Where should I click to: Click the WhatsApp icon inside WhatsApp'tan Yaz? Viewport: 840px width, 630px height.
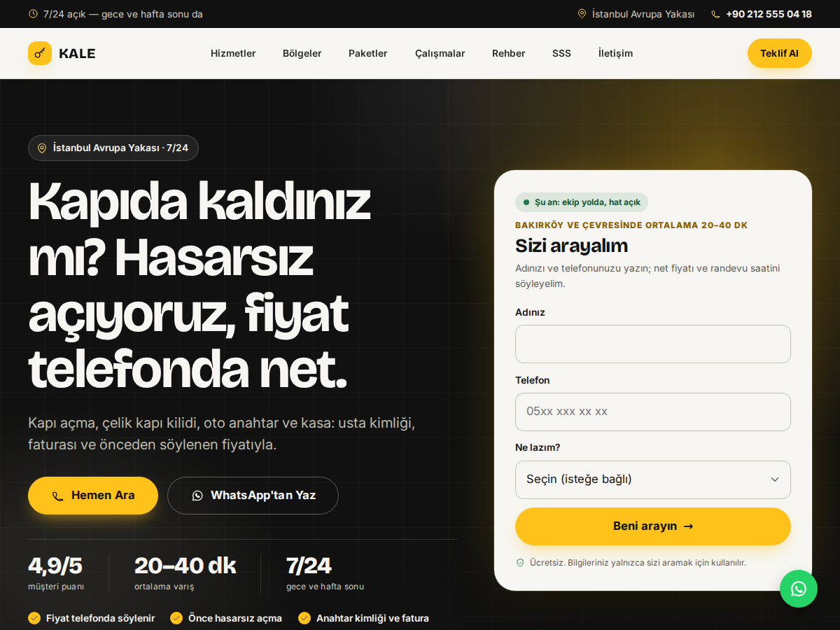click(x=197, y=496)
